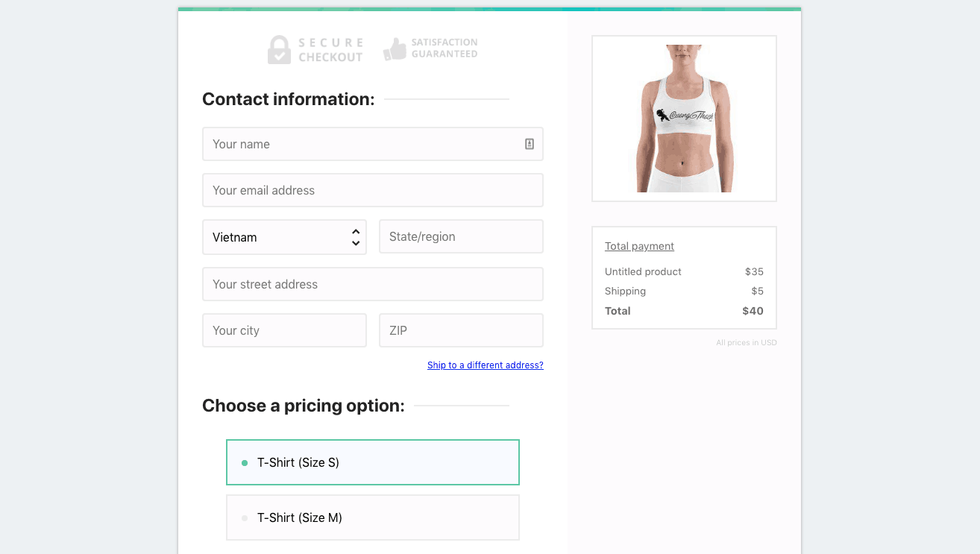Follow the Ship to a different address link

[486, 365]
